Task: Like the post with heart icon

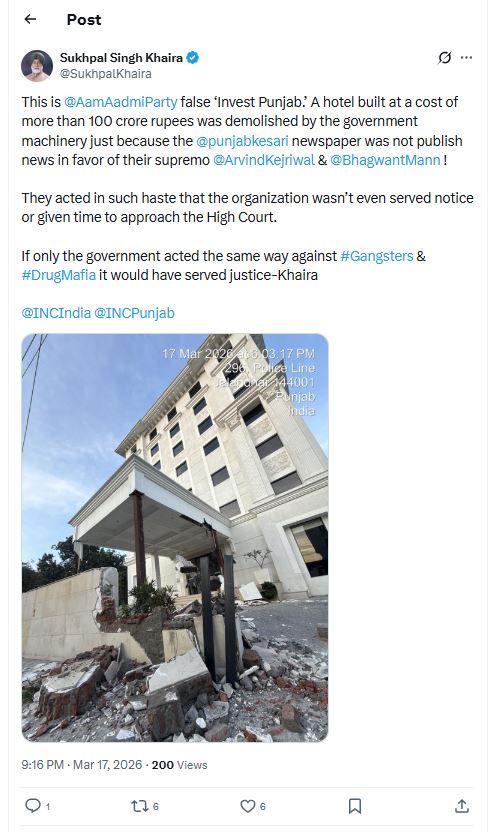Action: 247,806
